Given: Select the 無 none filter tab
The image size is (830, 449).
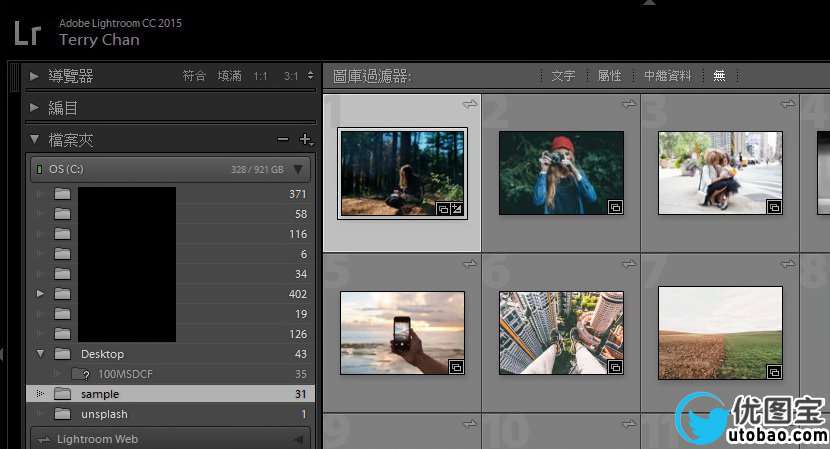Looking at the screenshot, I should 719,76.
